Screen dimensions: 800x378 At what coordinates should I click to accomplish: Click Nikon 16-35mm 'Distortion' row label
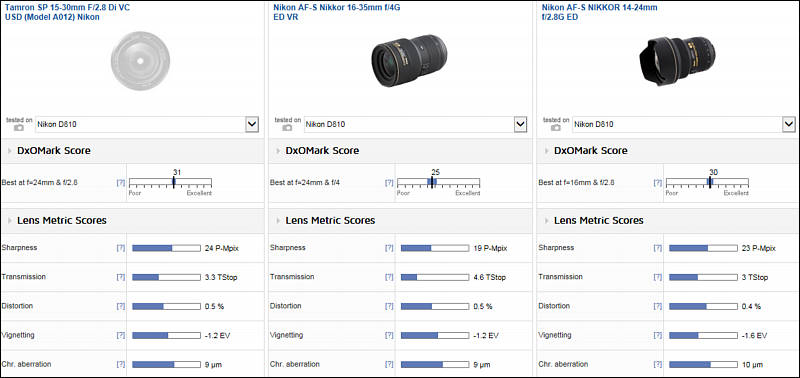(286, 306)
